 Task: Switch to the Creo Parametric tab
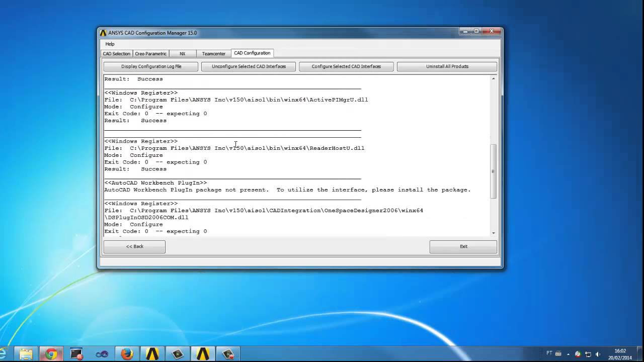pyautogui.click(x=150, y=53)
